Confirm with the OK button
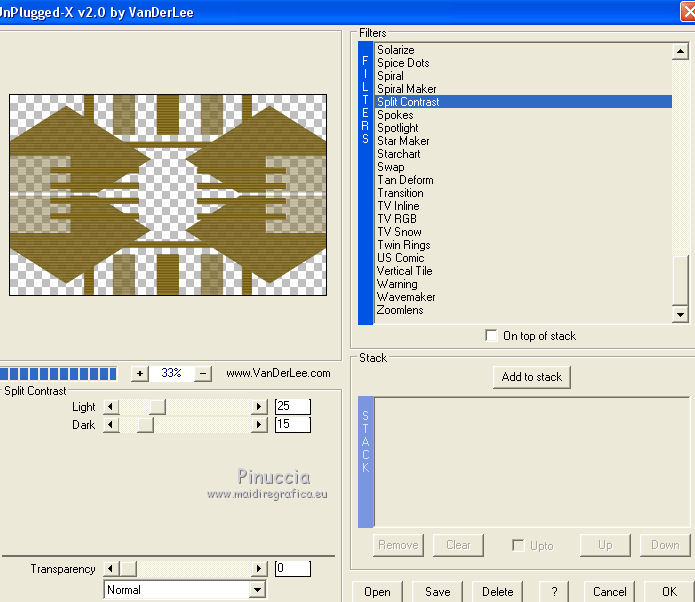This screenshot has width=695, height=602. pos(669,592)
